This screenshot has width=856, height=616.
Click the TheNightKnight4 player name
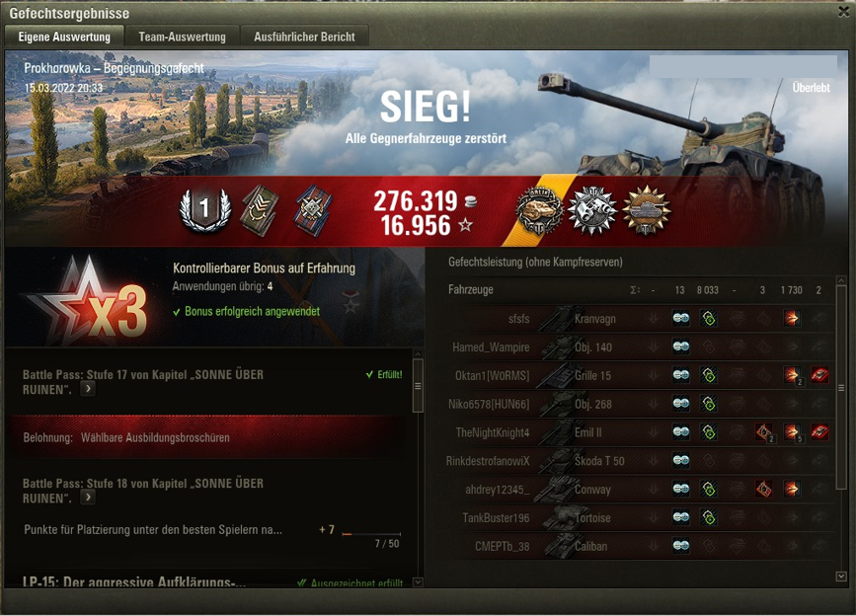pos(493,432)
